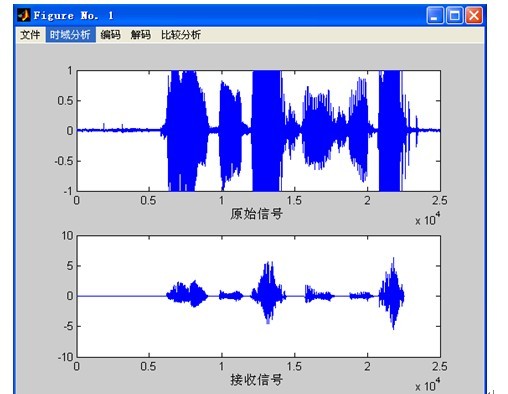
Task: Click the large clipped burst in top plot
Action: click(266, 131)
